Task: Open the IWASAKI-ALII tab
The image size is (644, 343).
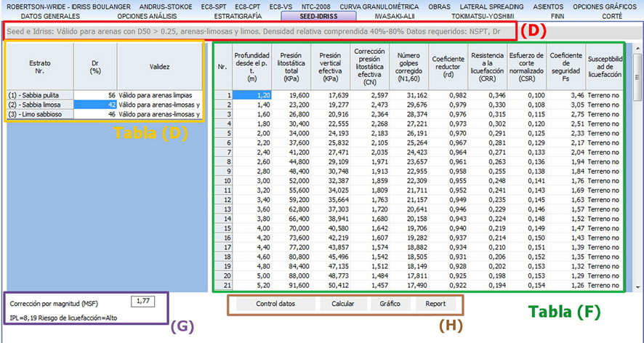Action: [394, 17]
